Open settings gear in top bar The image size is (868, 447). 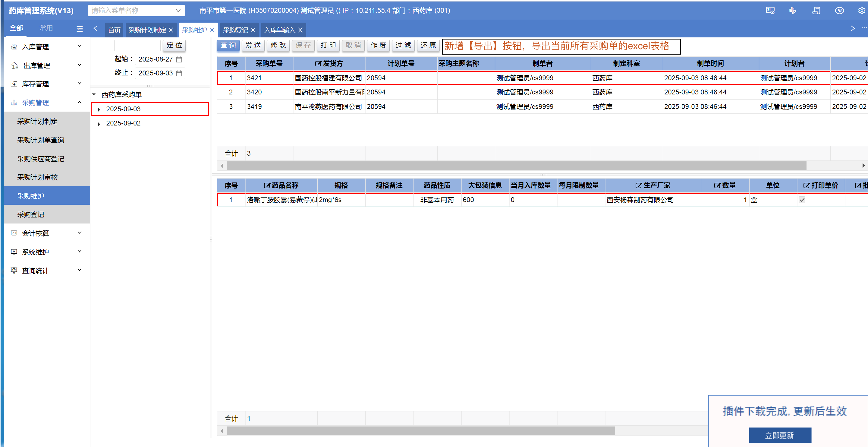click(x=861, y=11)
